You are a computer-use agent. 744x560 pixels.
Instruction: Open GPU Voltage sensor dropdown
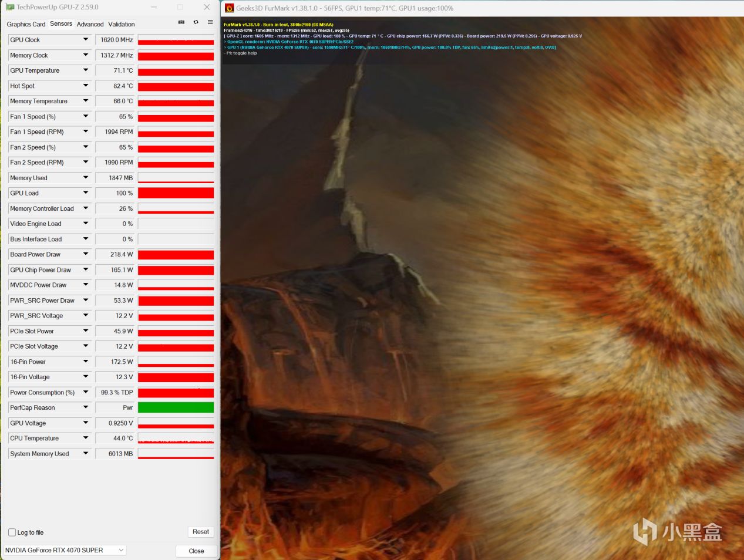coord(86,423)
